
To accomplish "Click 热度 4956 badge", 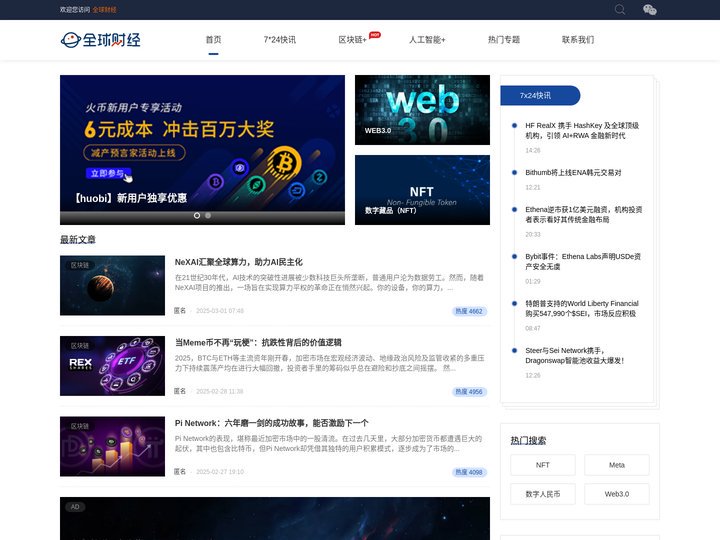I will coord(469,392).
